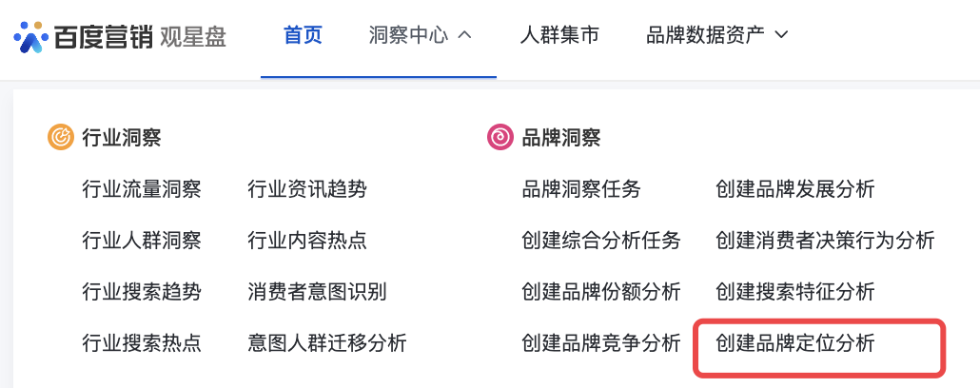The image size is (980, 388).
Task: Expand the 品牌数据资产 dropdown arrow
Action: pos(782,36)
